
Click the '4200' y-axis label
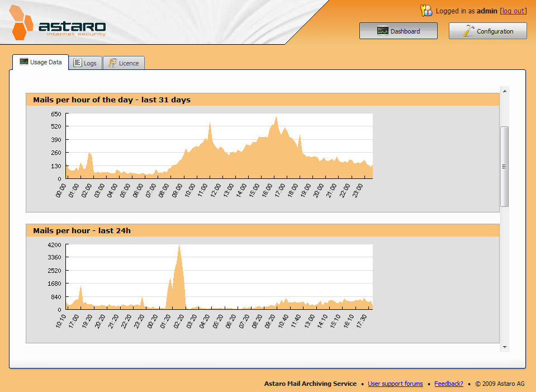[55, 245]
